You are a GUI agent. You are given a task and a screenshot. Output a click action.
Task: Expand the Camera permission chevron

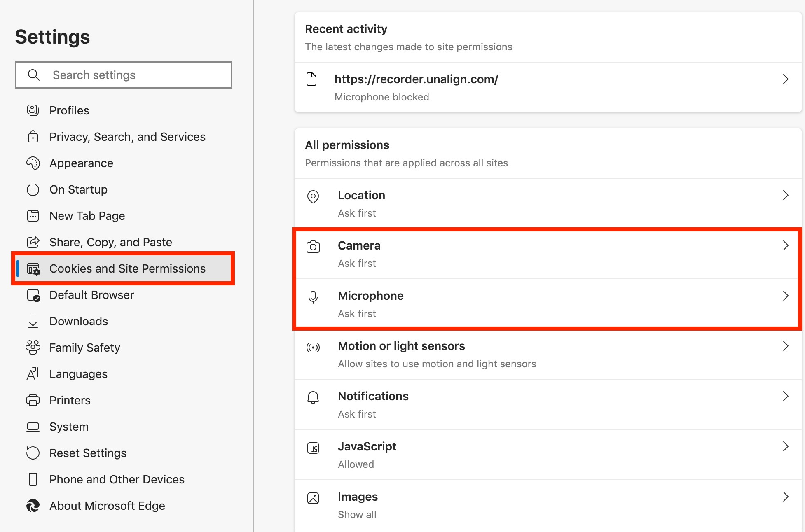pos(786,245)
